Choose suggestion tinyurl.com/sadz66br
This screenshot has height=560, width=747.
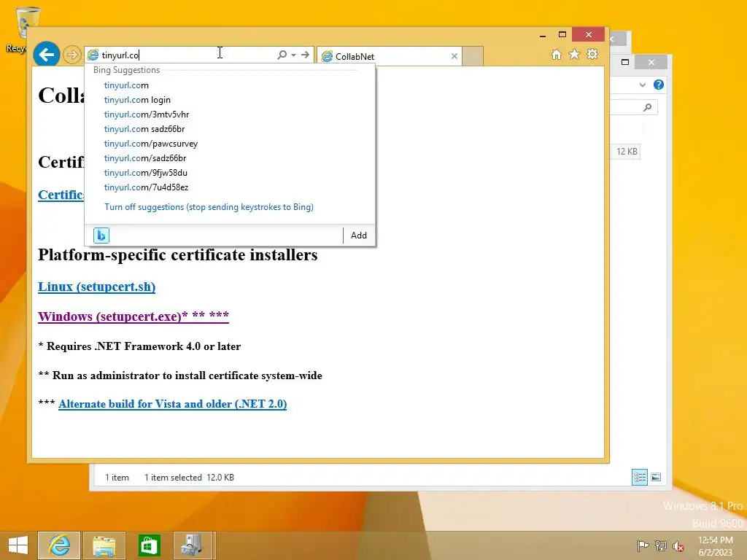coord(145,158)
